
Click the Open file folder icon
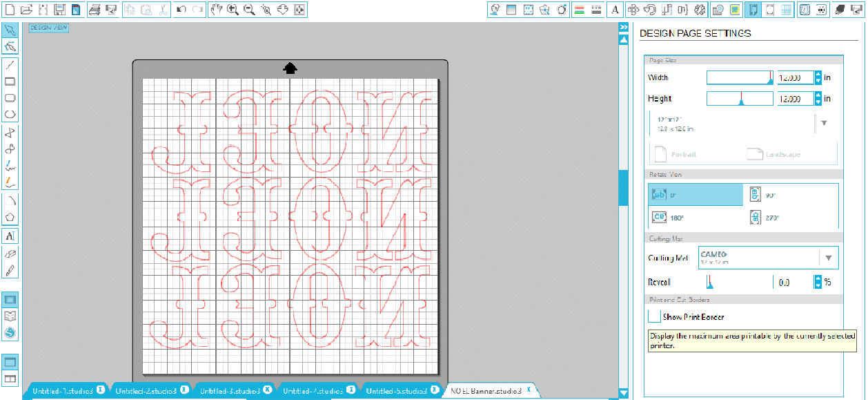coord(26,10)
